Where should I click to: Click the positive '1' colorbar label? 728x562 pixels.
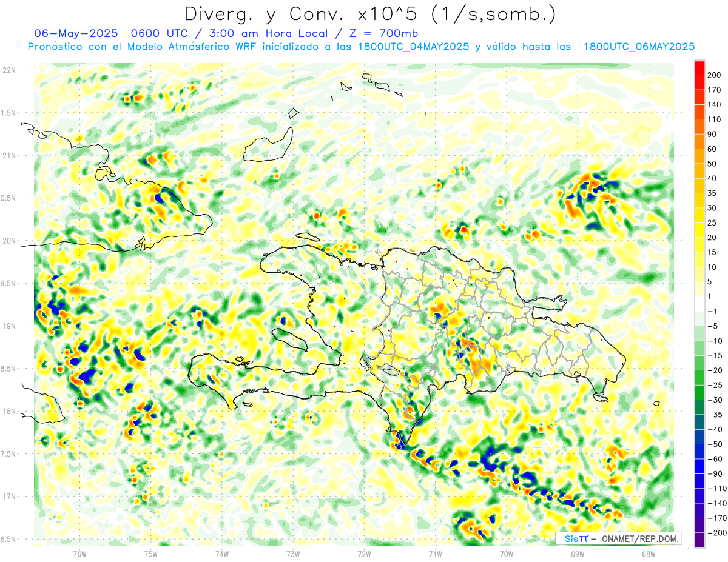click(710, 297)
